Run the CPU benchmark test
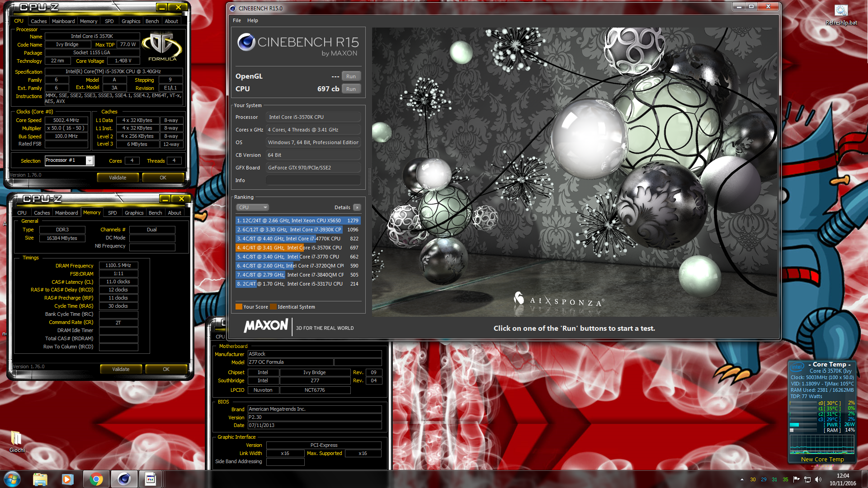Viewport: 868px width, 488px height. coord(351,89)
